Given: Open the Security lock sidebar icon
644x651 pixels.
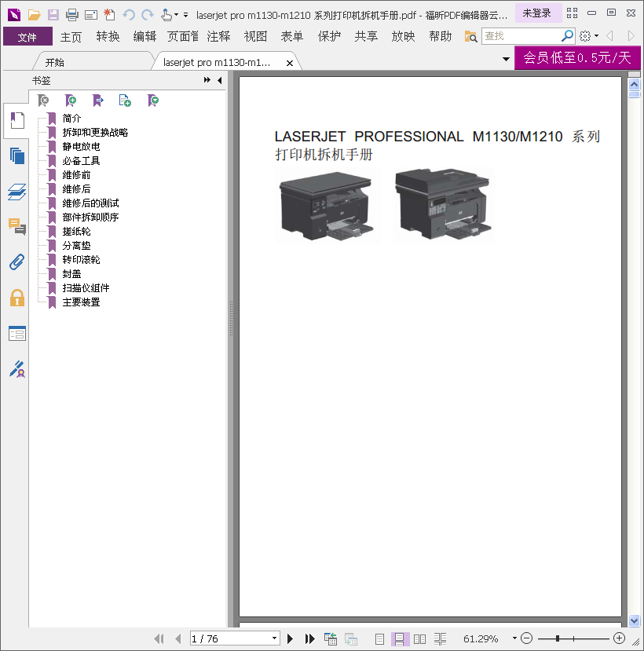Looking at the screenshot, I should tap(17, 298).
